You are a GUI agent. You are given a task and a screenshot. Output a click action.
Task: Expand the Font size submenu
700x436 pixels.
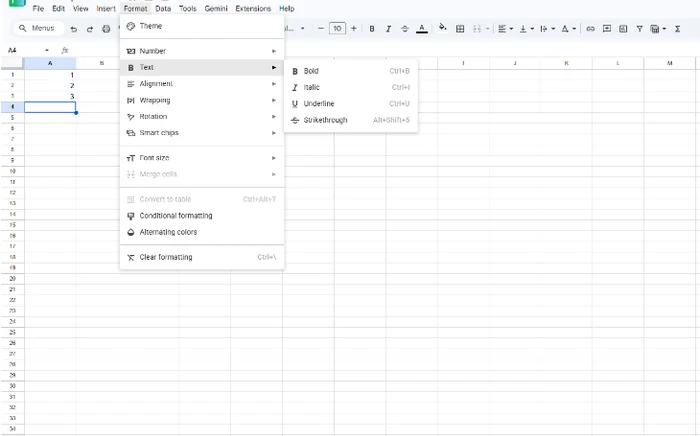[x=202, y=158]
